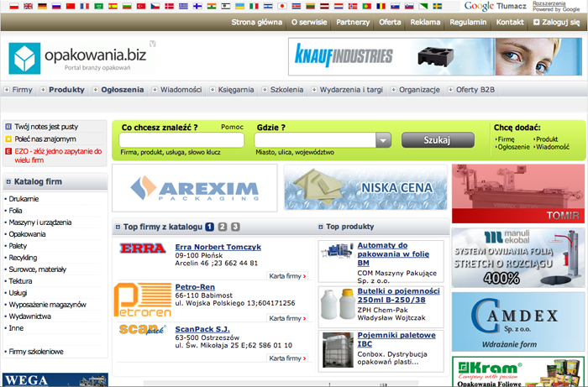Open Regulamin from the top bar

coord(468,22)
